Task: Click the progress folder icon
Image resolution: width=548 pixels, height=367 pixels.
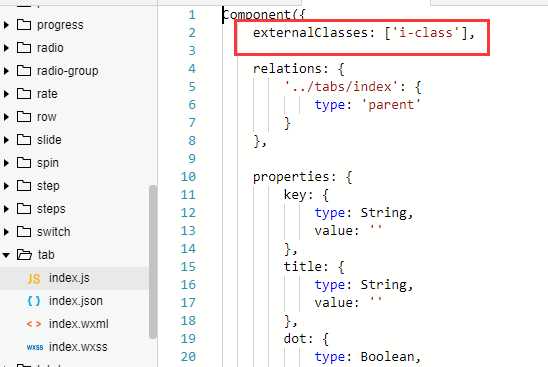Action: click(24, 25)
